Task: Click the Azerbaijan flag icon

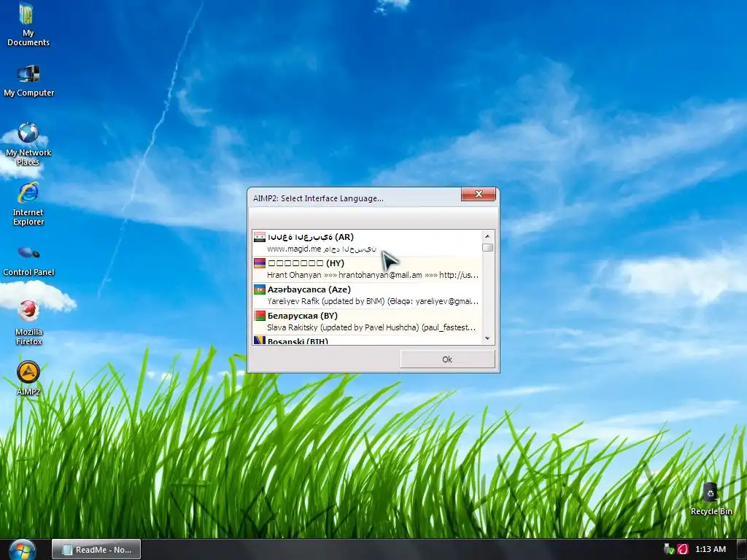Action: point(260,289)
